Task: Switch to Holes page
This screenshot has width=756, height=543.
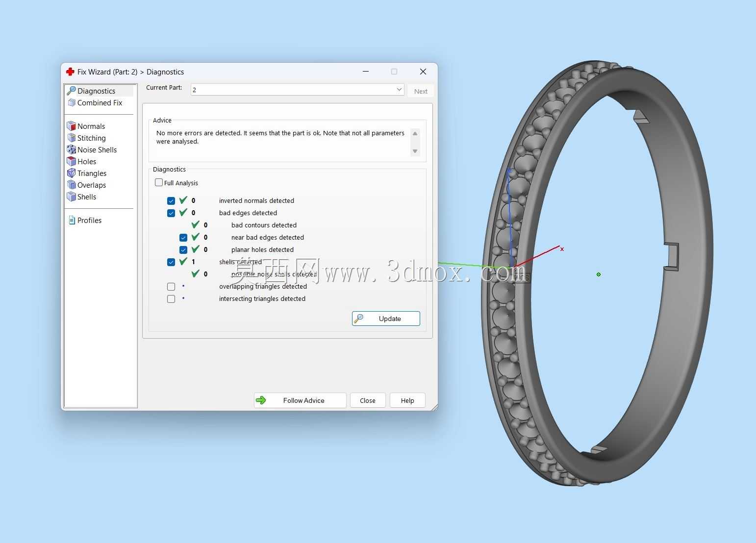Action: (x=87, y=162)
